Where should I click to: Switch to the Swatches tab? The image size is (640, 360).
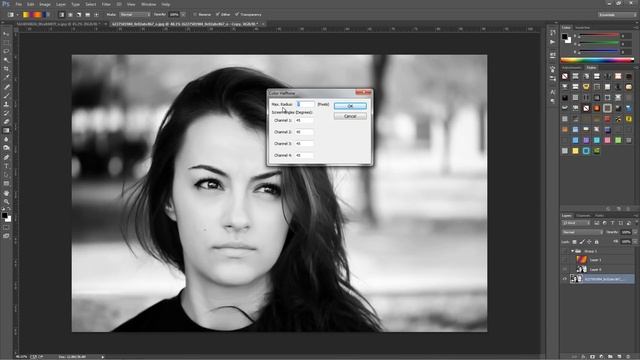(582, 28)
